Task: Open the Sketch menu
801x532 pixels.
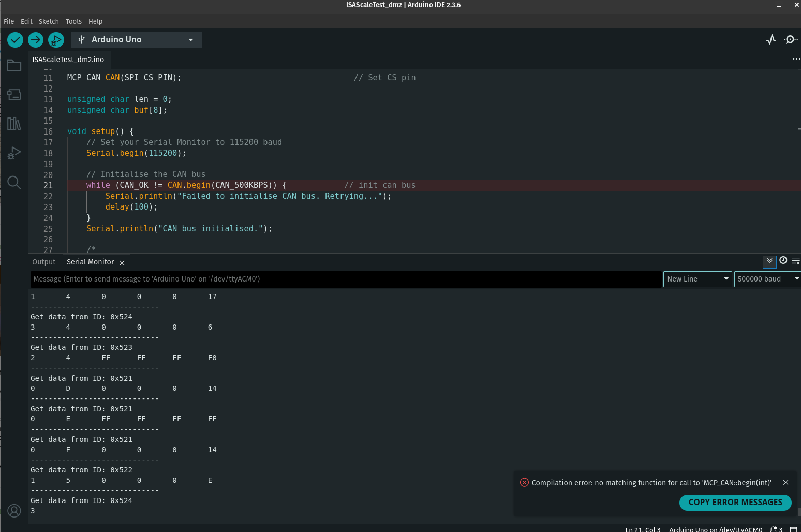Action: 49,21
